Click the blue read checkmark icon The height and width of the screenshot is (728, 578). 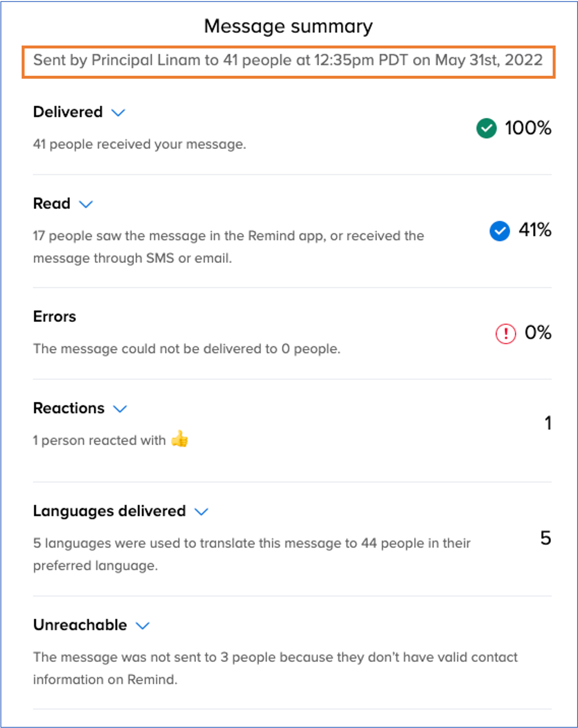tap(499, 231)
